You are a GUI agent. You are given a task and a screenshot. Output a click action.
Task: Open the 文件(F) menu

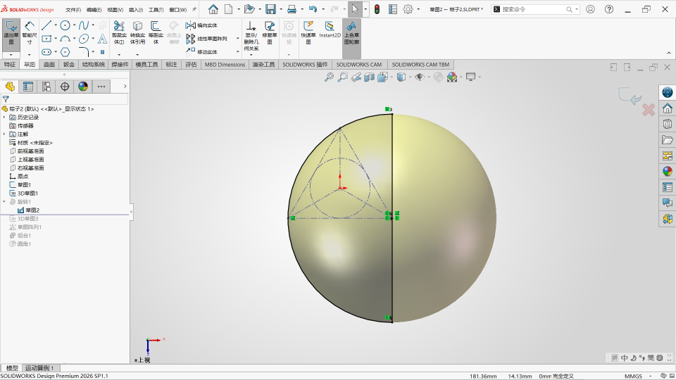(x=73, y=9)
